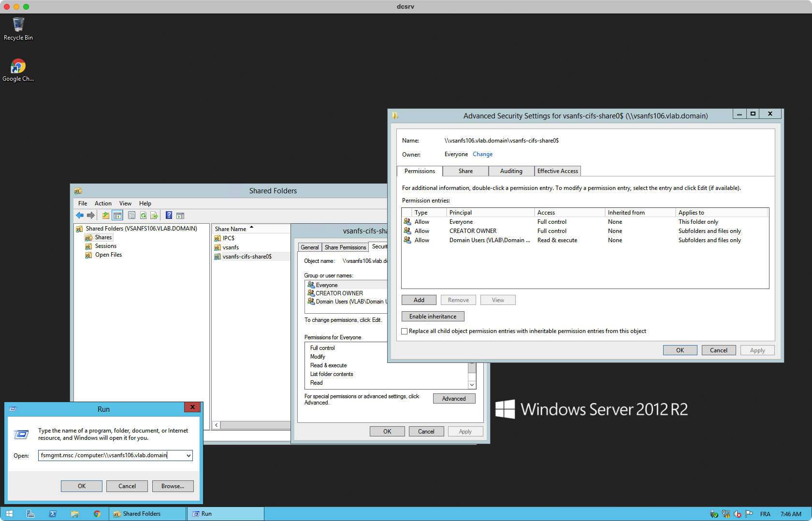Click the Back arrow in Shared Folders toolbar

click(x=80, y=216)
